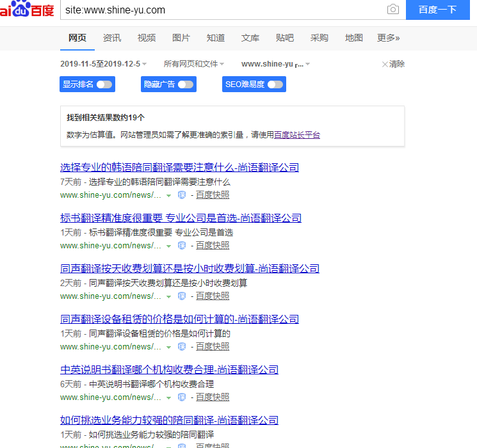
Task: Open result 如何挑选业务能力较强的陪同翻译
Action: click(169, 420)
